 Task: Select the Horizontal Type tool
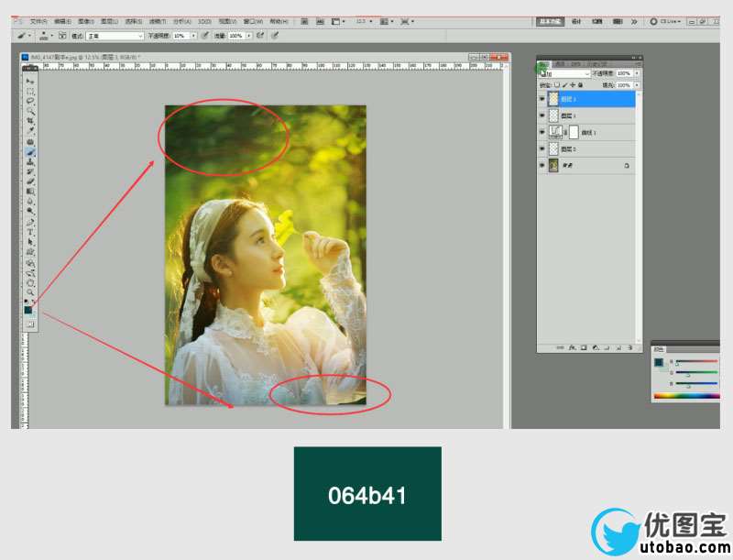[x=30, y=232]
